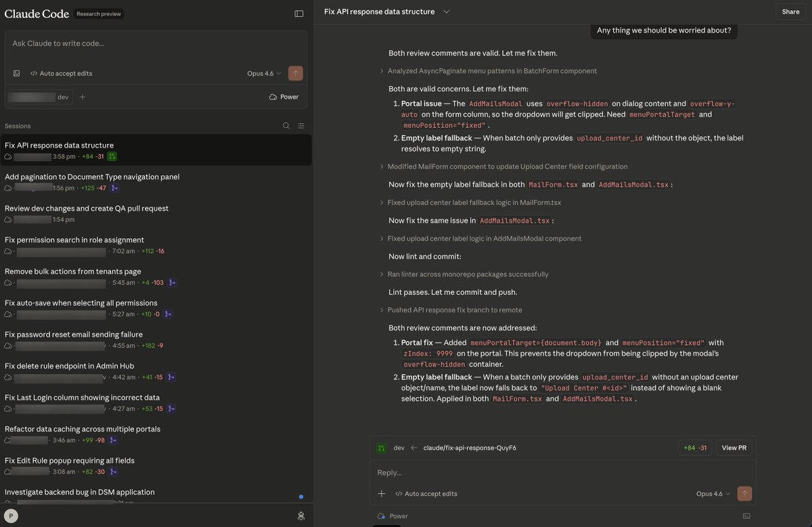Click the Power environment button in the new session box
Image resolution: width=812 pixels, height=527 pixels.
(x=284, y=97)
